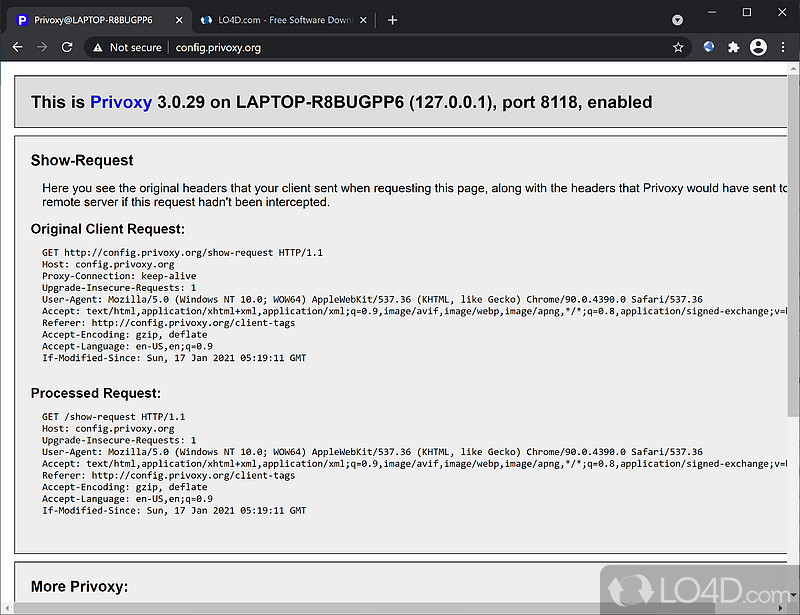Close the LO4D.com tab
Image resolution: width=800 pixels, height=615 pixels.
363,20
